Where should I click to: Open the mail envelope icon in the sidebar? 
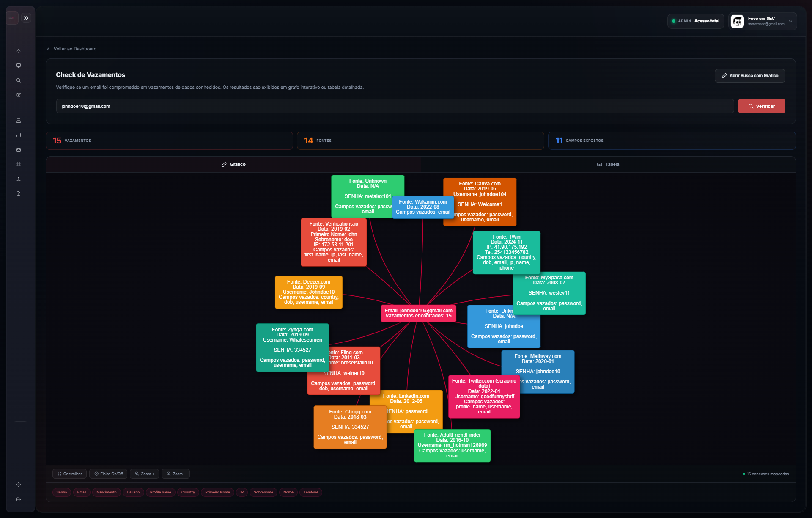coord(19,150)
